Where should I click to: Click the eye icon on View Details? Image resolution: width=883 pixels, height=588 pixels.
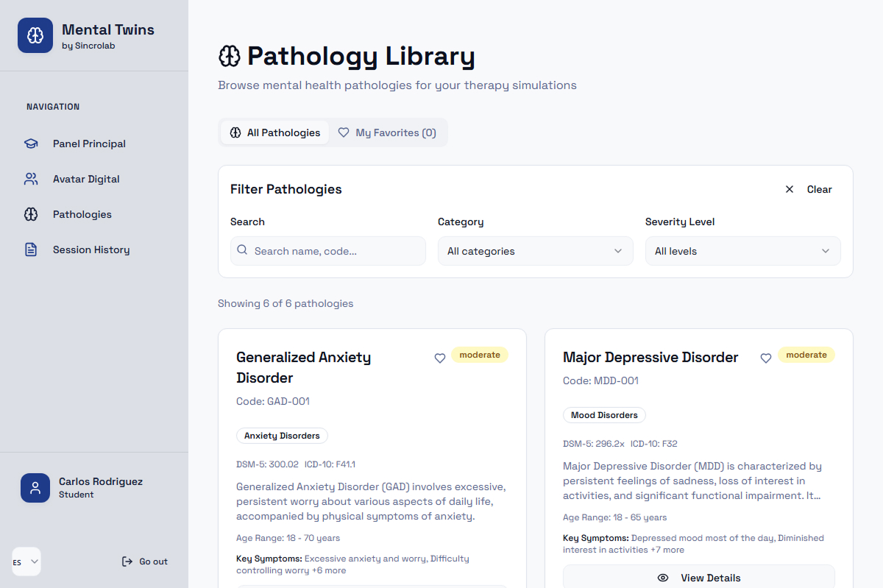pyautogui.click(x=663, y=578)
